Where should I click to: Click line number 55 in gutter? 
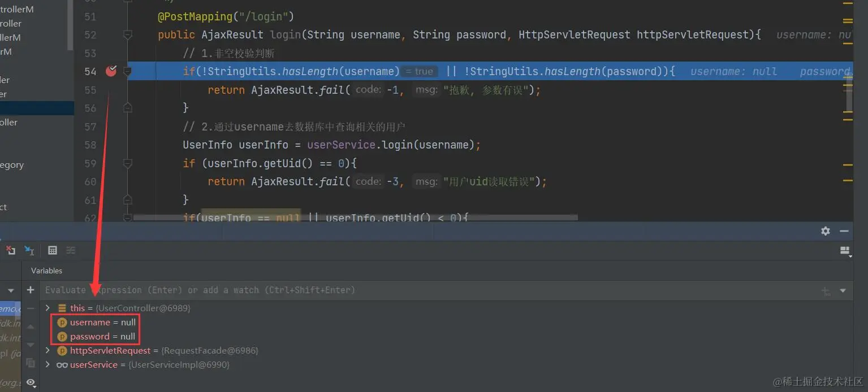(x=90, y=90)
